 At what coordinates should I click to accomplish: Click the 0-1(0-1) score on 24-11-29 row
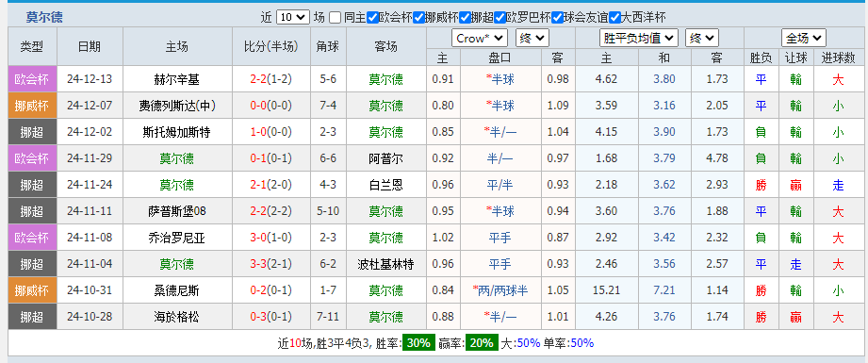271,159
